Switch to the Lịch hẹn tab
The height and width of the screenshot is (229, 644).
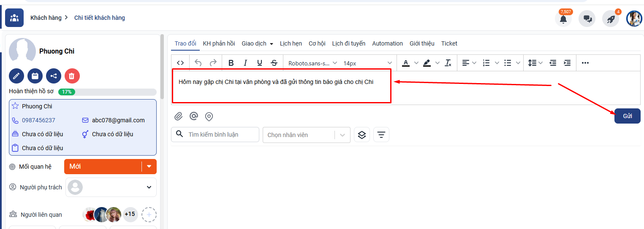point(291,43)
